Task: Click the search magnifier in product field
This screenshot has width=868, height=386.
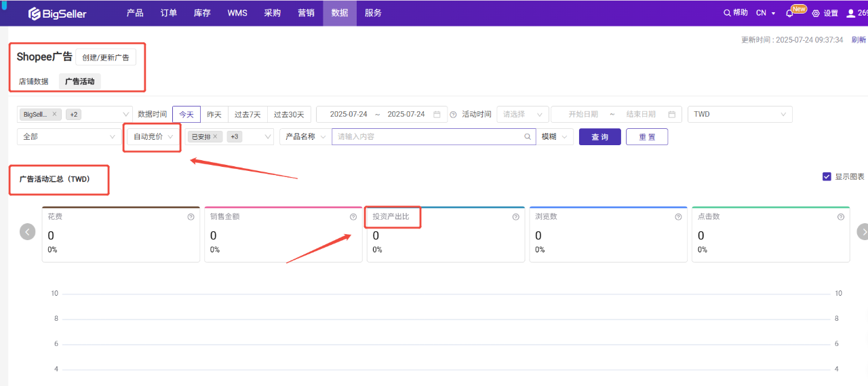Action: [x=528, y=137]
